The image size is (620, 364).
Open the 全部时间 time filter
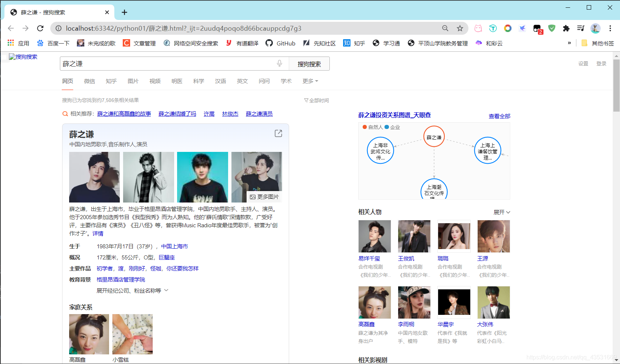tap(316, 101)
